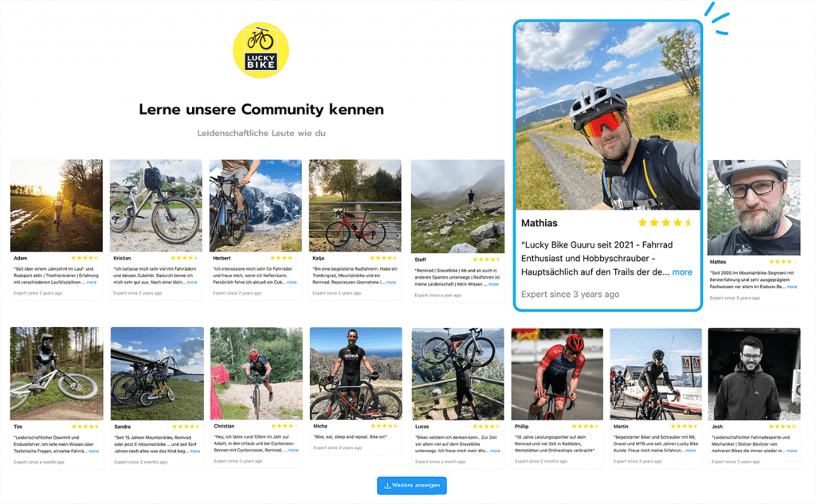Click the star rating on Tim's card
The width and height of the screenshot is (816, 504).
pos(84,427)
